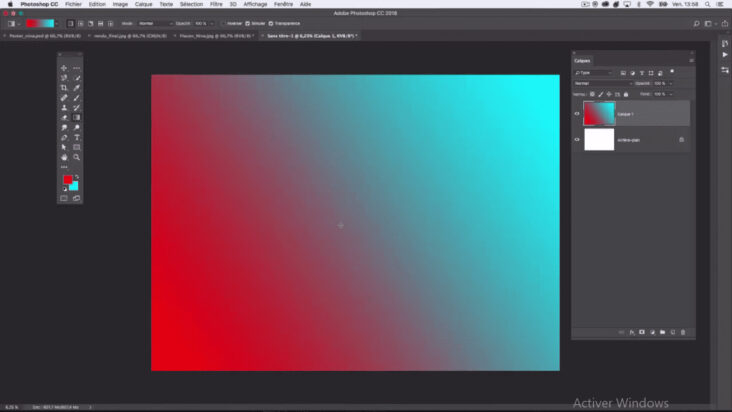Open the Calque menu in menu bar
This screenshot has height=412, width=732.
click(x=143, y=4)
